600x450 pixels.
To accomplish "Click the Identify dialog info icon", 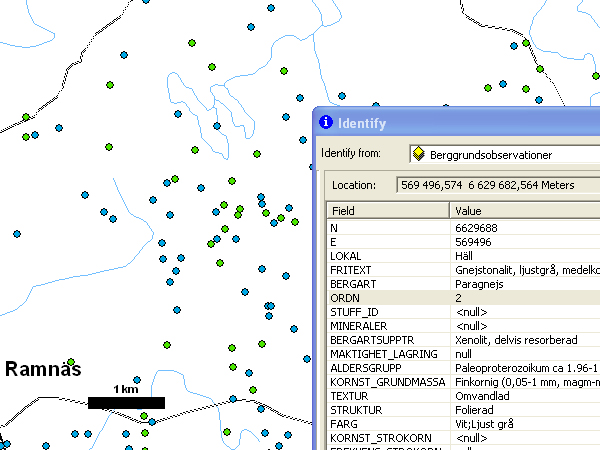I will [x=326, y=122].
